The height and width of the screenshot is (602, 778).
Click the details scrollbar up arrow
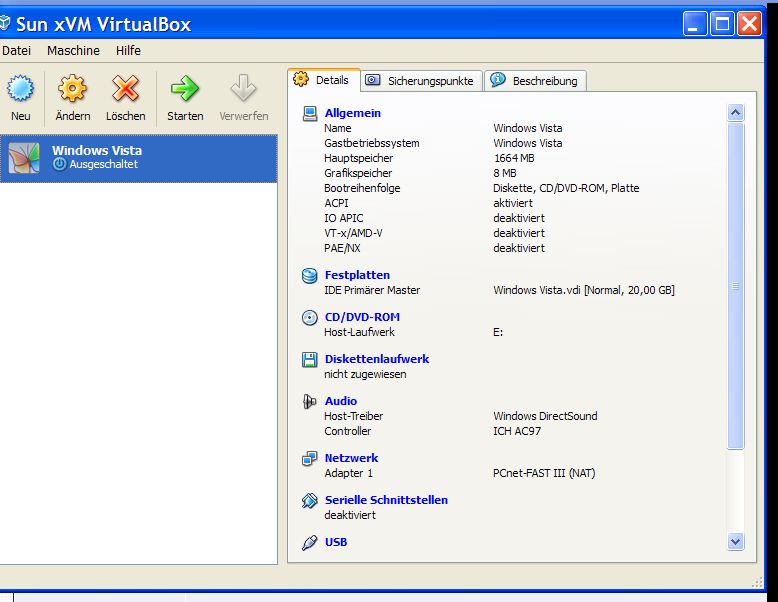click(736, 113)
